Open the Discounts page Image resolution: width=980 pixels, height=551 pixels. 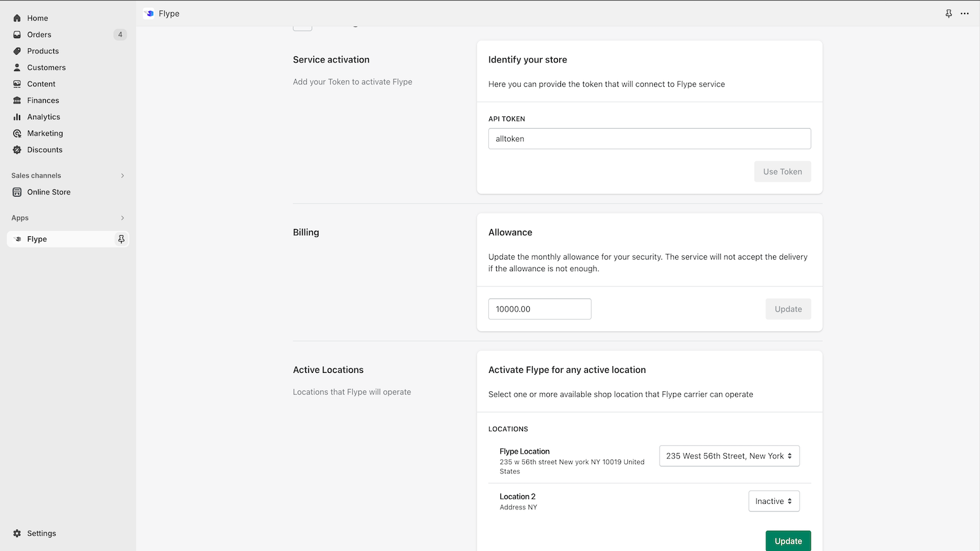coord(45,150)
